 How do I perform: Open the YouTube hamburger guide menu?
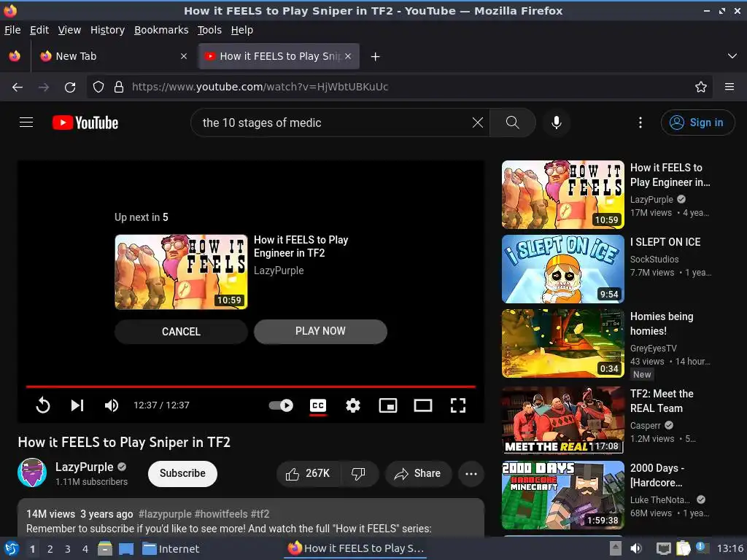26,122
